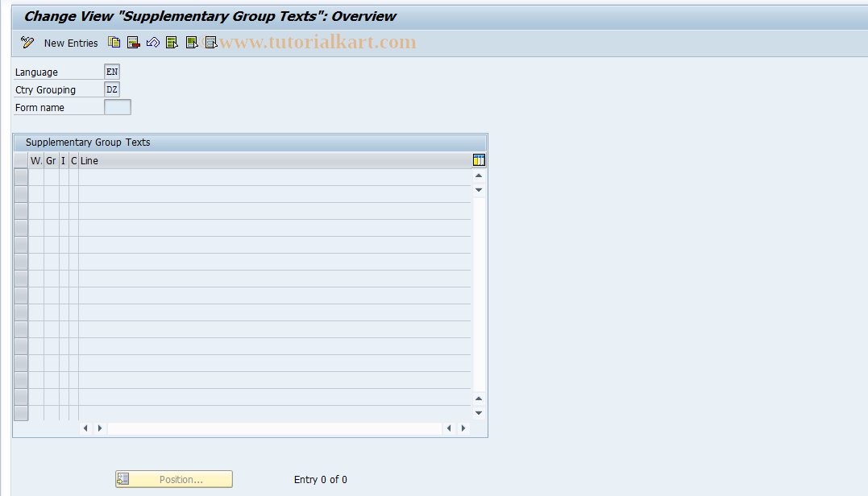
Task: Click the W. column header
Action: coord(36,161)
